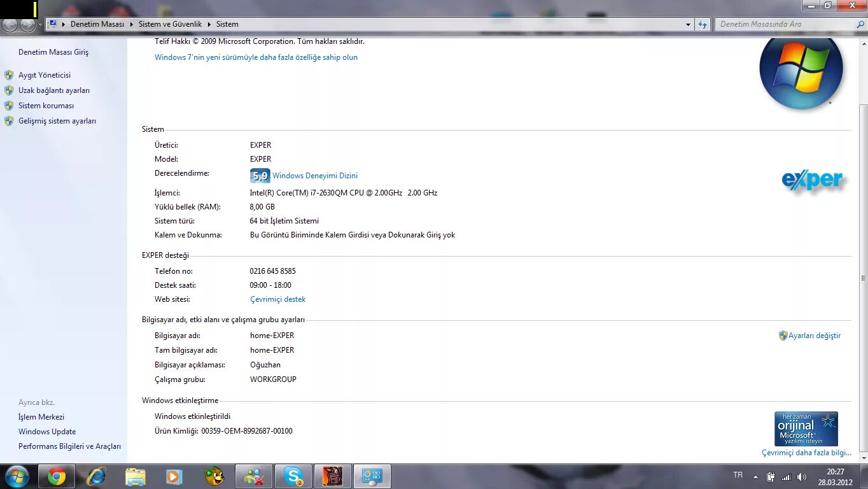Open Performans Bilgileri ve Araçları
Screen dimensions: 868x489
(x=69, y=447)
